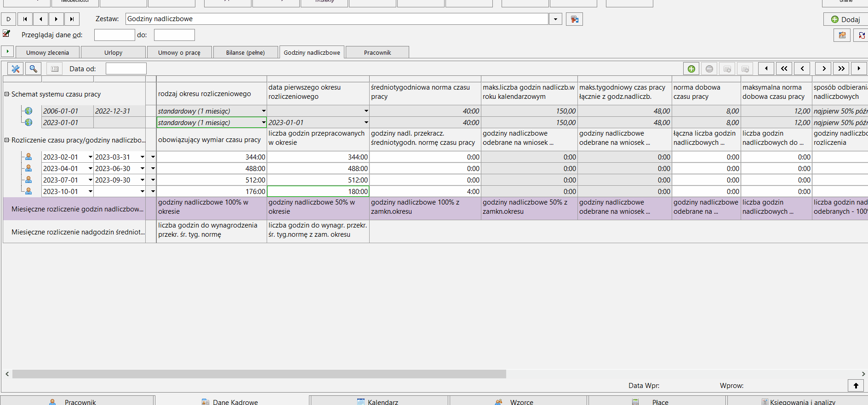Click the Dodaj button
The image size is (868, 405).
(845, 19)
